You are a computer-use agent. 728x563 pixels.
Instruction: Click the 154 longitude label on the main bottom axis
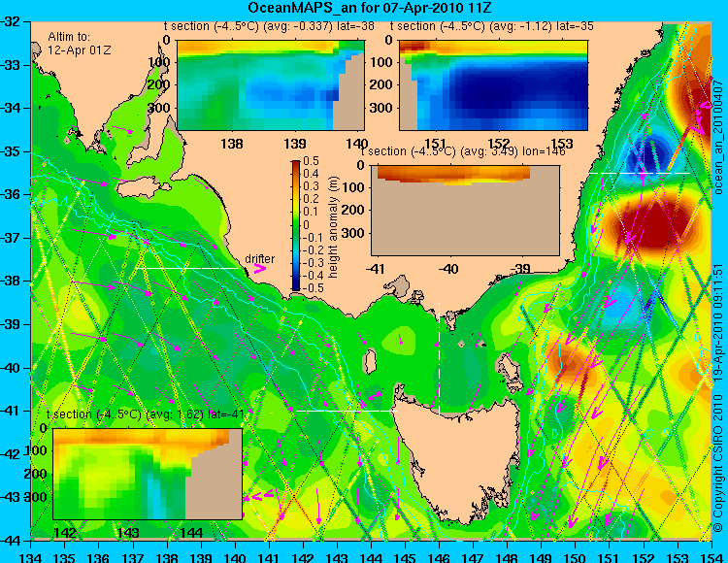(711, 557)
